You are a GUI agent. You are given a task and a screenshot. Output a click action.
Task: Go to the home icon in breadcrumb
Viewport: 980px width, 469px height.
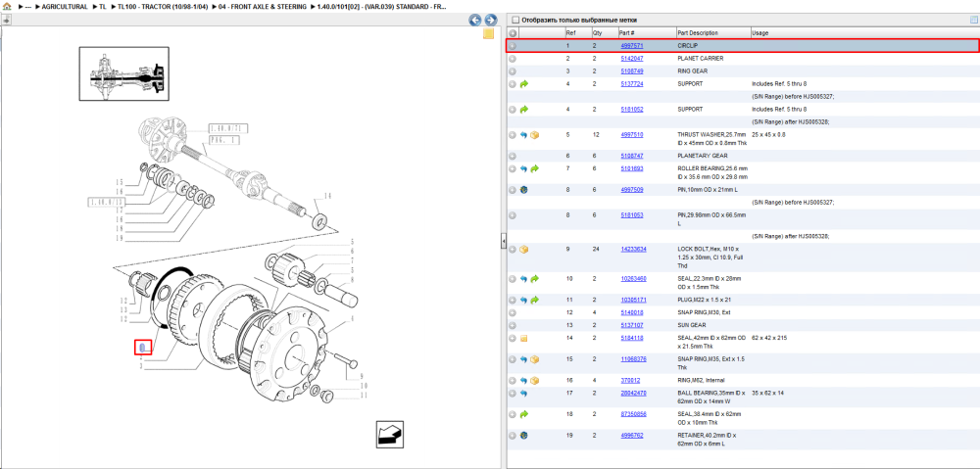pos(7,6)
